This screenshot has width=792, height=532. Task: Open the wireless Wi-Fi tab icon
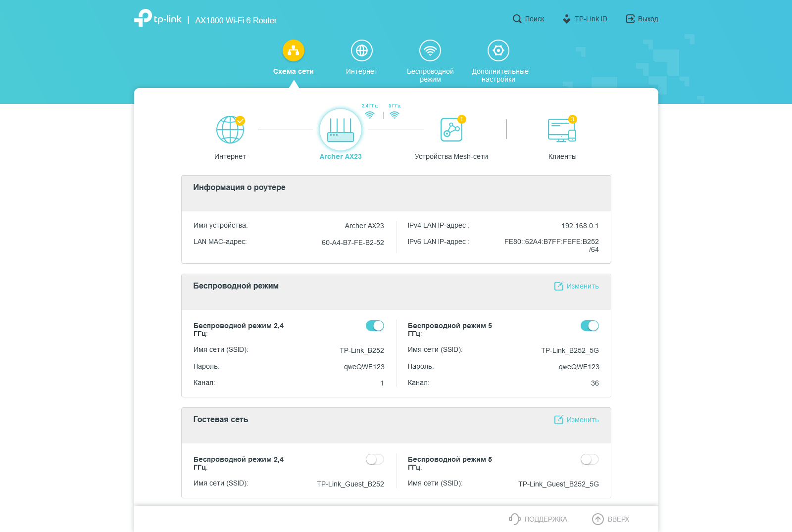pos(430,50)
